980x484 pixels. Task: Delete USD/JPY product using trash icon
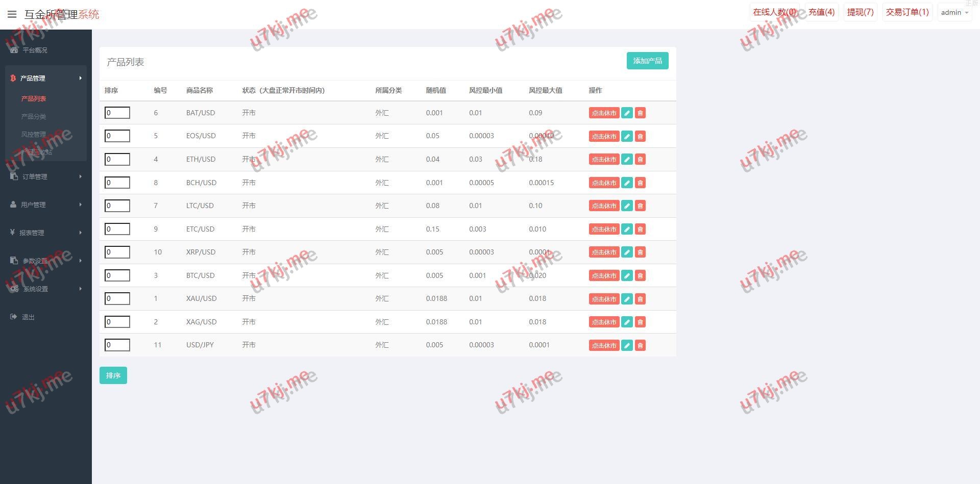[640, 345]
